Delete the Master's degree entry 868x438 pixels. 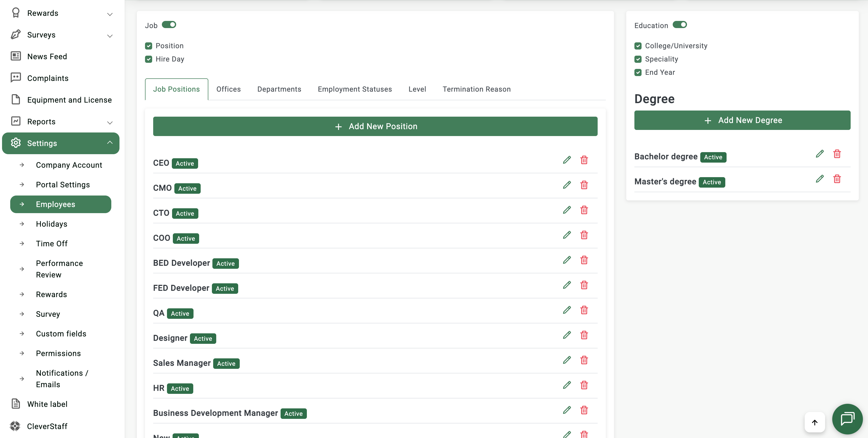(x=837, y=179)
